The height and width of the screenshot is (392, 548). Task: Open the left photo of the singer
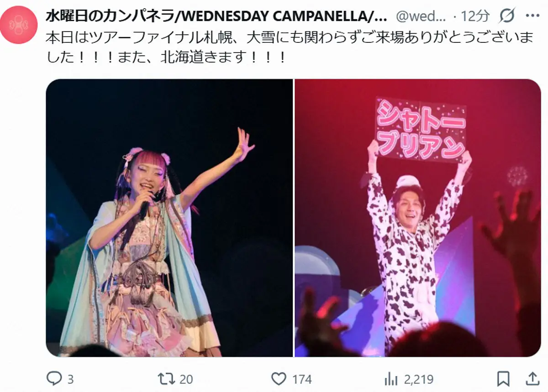169,218
